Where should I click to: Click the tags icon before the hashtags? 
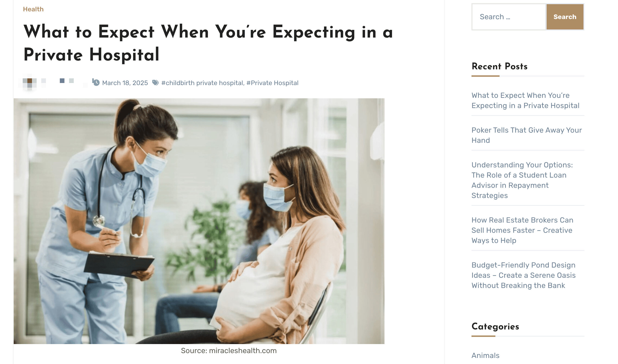click(155, 83)
